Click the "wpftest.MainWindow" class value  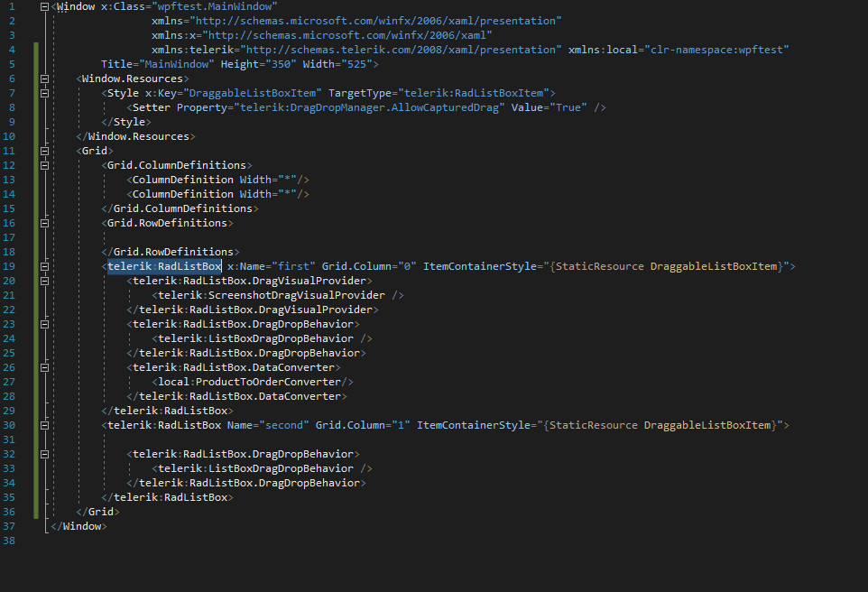(x=214, y=6)
